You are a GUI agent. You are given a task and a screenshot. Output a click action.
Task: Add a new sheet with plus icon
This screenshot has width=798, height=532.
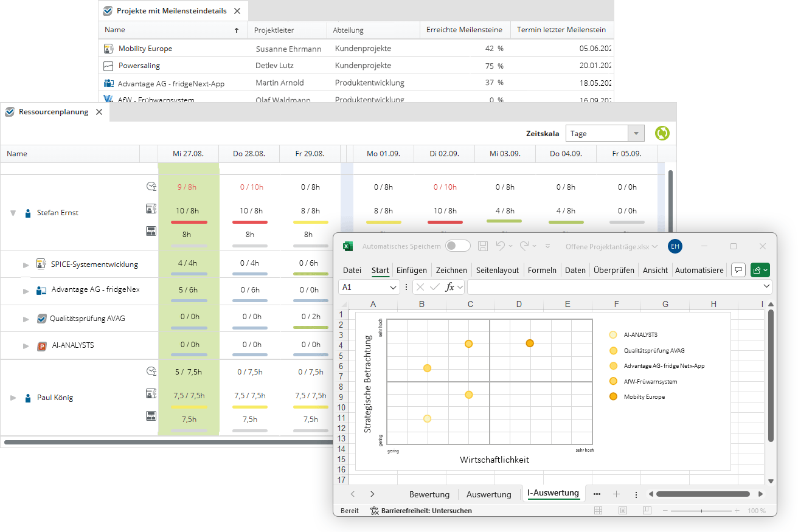[616, 494]
